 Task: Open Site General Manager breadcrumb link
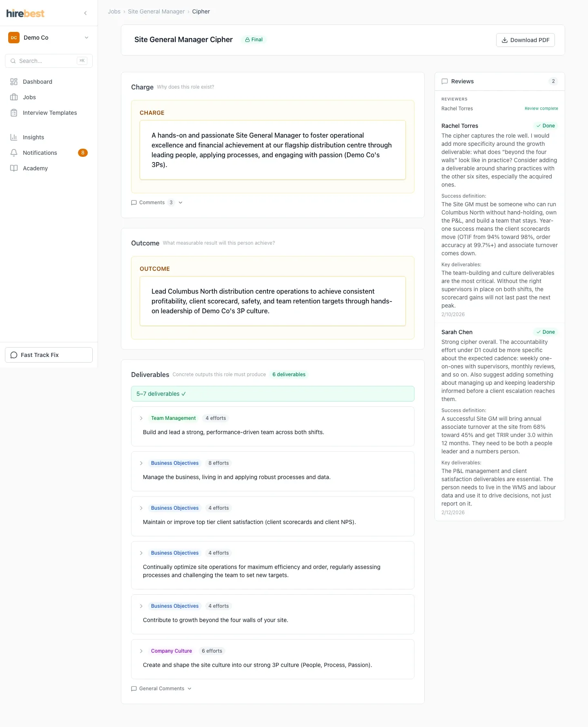pyautogui.click(x=156, y=11)
